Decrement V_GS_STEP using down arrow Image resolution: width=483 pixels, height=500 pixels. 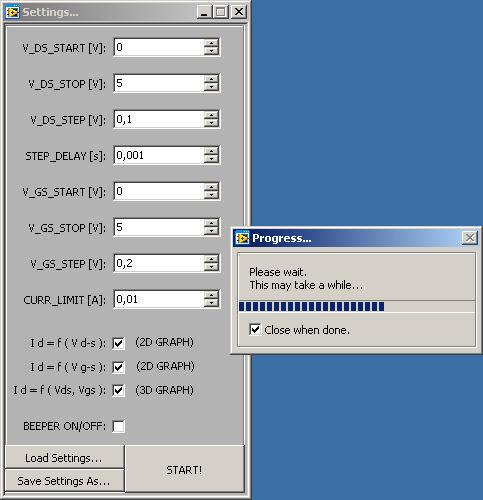(211, 267)
